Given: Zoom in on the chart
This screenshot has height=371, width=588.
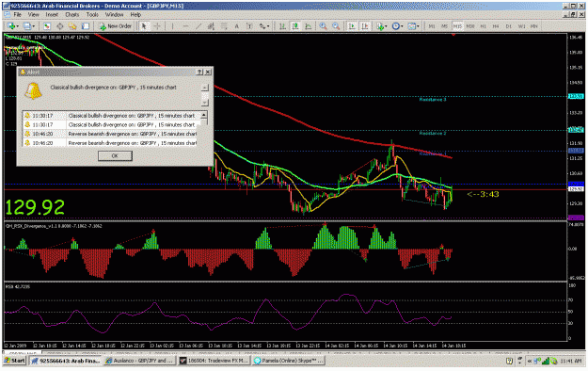Looking at the screenshot, I should tap(323, 26).
